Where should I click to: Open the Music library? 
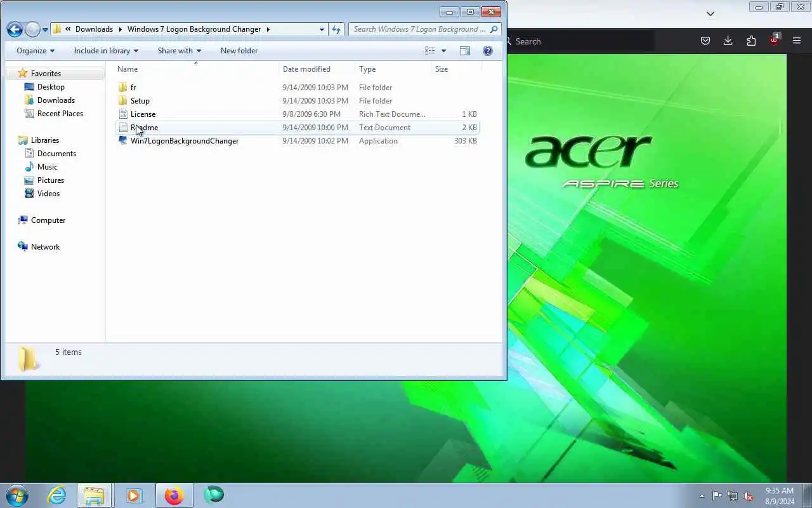[48, 167]
